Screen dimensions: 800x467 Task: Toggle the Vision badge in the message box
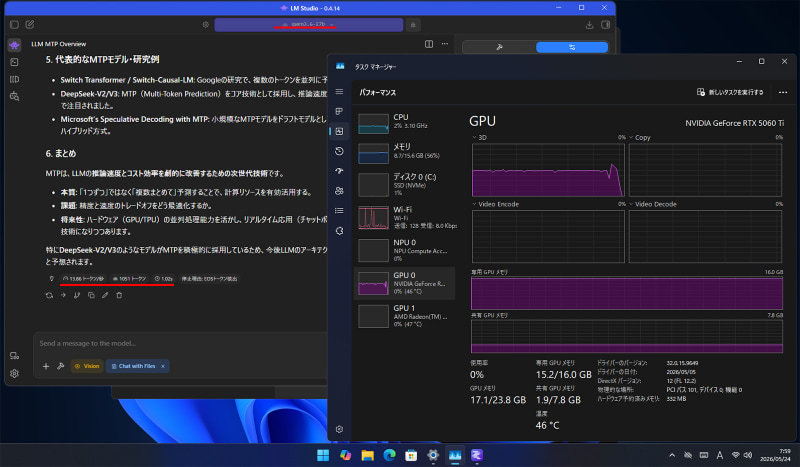87,366
